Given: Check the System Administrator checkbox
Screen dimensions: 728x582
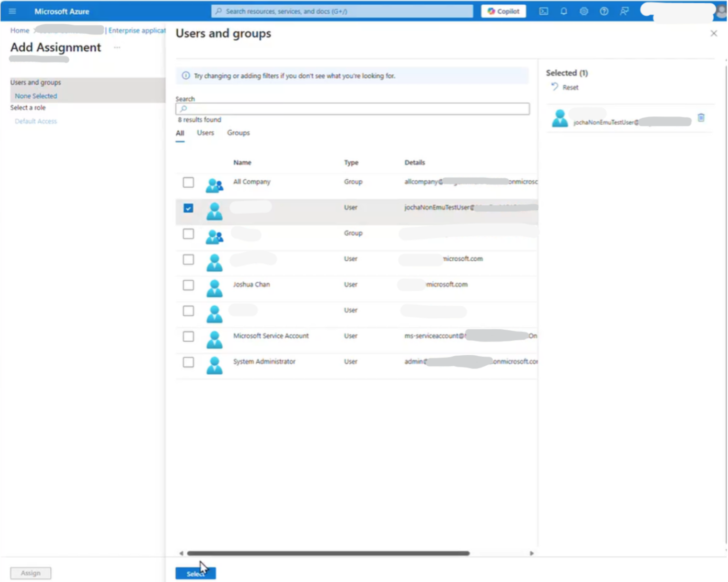Looking at the screenshot, I should (189, 362).
